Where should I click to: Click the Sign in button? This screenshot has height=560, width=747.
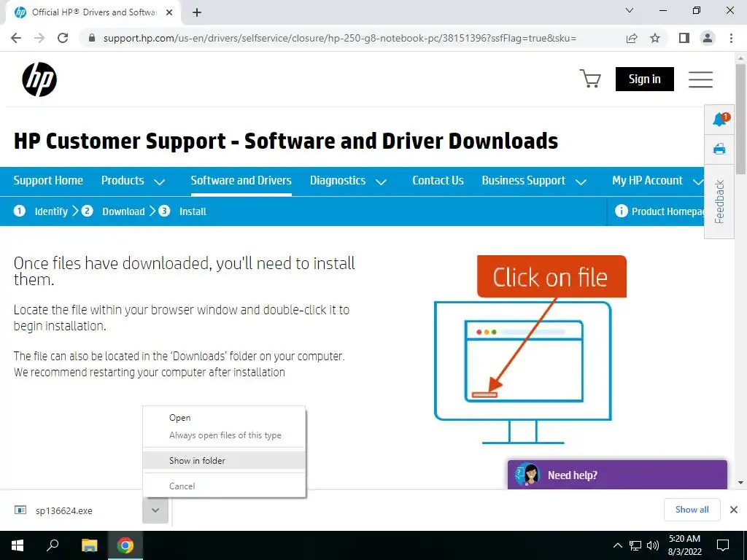pyautogui.click(x=645, y=79)
